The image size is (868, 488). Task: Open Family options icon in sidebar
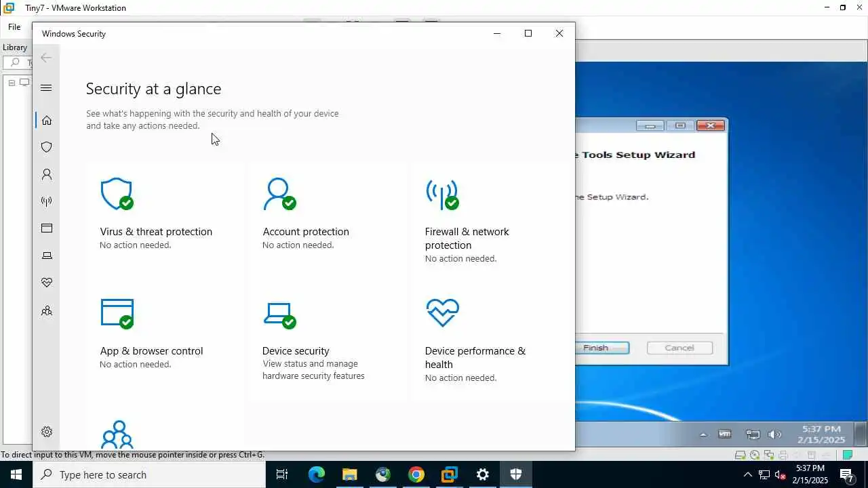tap(47, 311)
